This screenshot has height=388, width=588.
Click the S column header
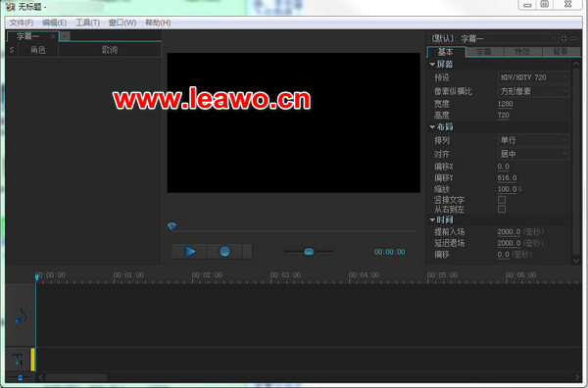12,50
